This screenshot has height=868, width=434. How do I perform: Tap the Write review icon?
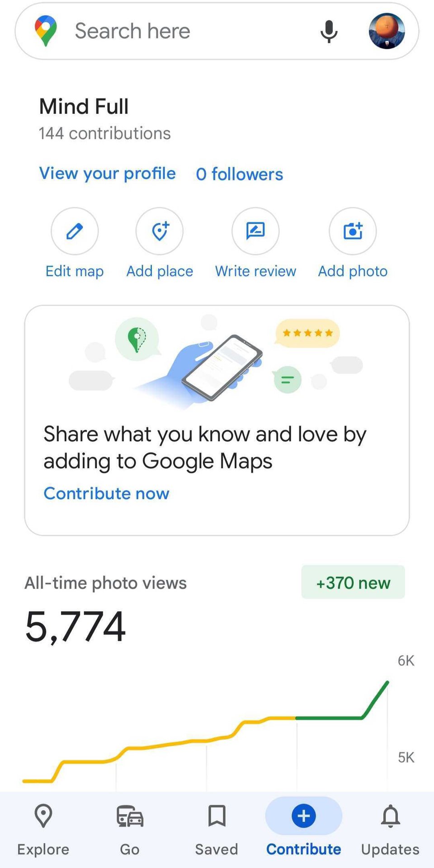point(255,231)
